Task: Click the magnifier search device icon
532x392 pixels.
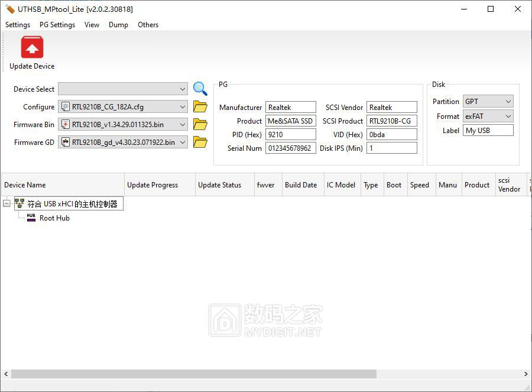Action: pos(200,89)
